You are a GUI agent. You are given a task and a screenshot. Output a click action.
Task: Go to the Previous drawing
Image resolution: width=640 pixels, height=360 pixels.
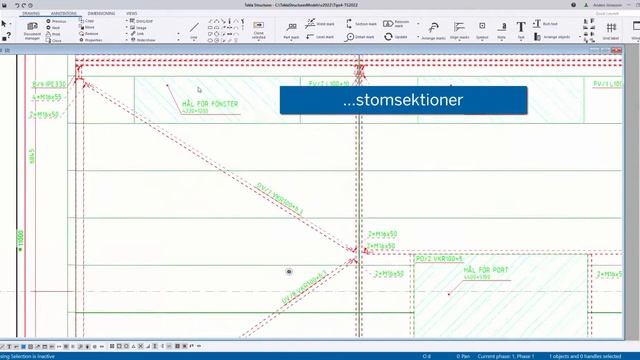pos(56,21)
